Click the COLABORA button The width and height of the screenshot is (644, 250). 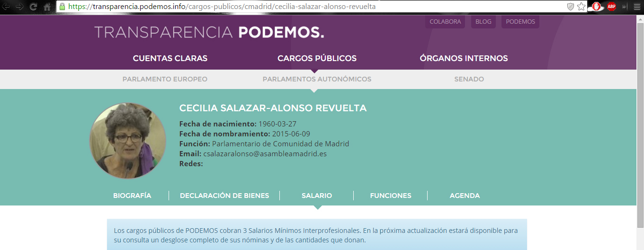pos(445,22)
